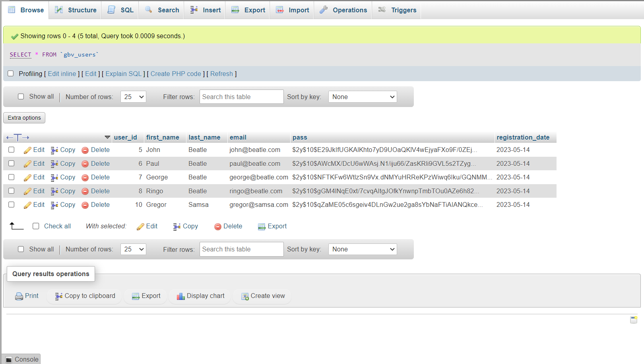Screen dimensions: 644x364
Task: Expand the top Sort by key dropdown
Action: 363,97
